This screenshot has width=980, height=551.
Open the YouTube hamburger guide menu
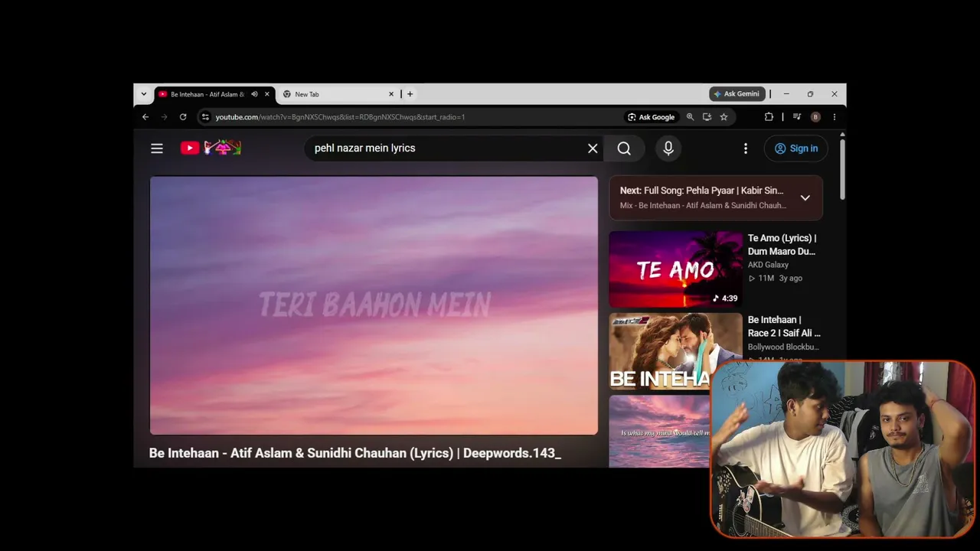pyautogui.click(x=157, y=148)
